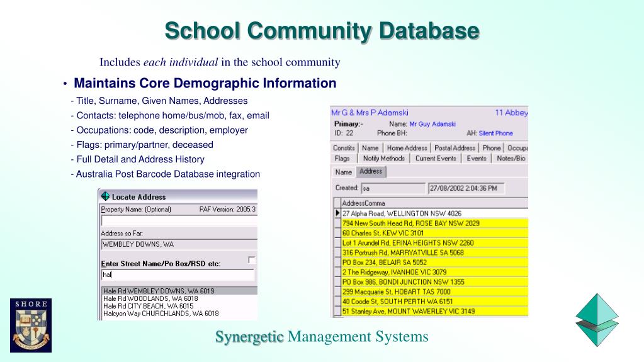Viewport: 644px width, 362px height.
Task: Open the Name tab beside Constits
Action: (370, 148)
